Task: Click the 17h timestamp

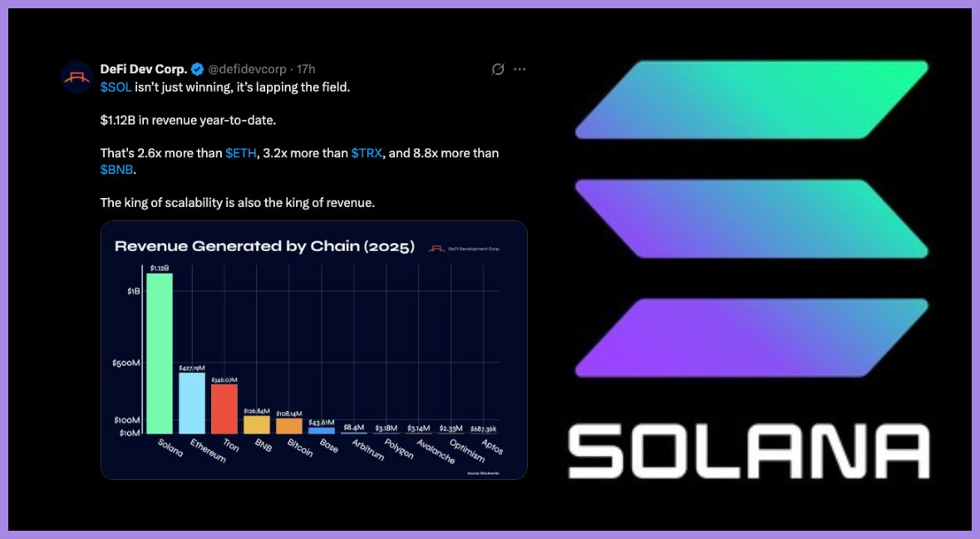Action: pyautogui.click(x=306, y=69)
